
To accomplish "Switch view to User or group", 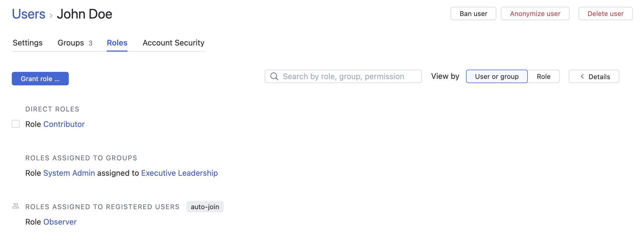I will (497, 77).
